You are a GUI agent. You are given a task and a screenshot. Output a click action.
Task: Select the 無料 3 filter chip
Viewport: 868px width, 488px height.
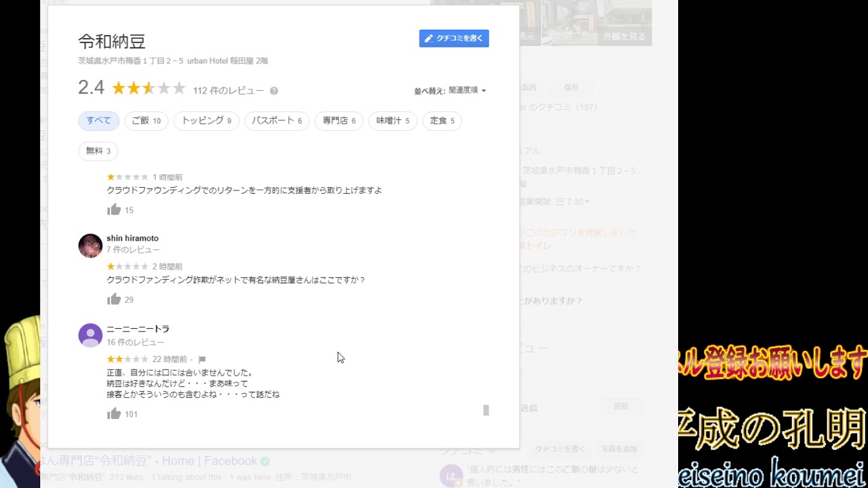(x=98, y=150)
